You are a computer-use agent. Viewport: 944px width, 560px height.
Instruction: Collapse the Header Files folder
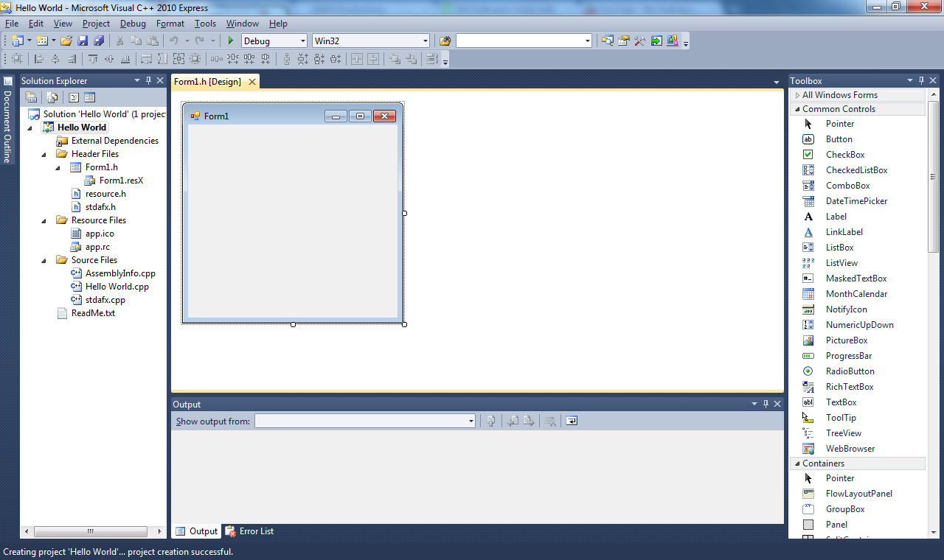click(x=44, y=154)
